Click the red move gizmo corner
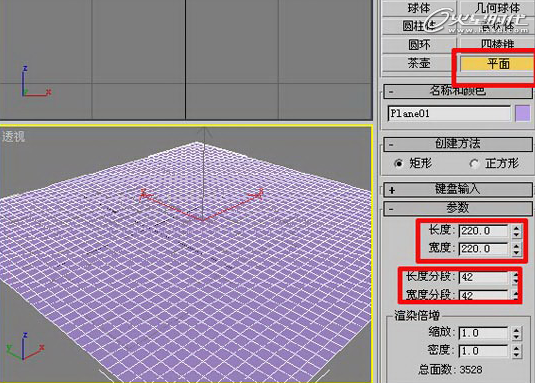 point(203,220)
